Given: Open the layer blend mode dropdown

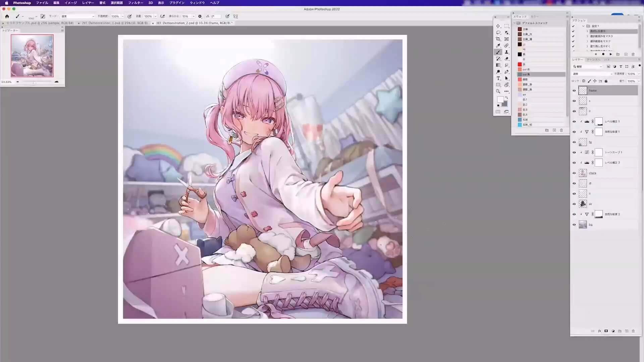Looking at the screenshot, I should [592, 74].
